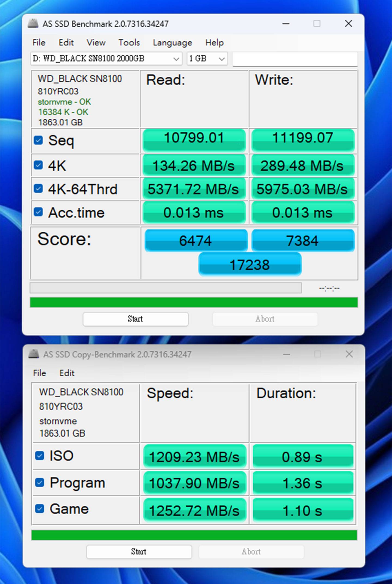Open the File menu in Copy-Benchmark window
Image resolution: width=392 pixels, height=584 pixels.
[x=39, y=373]
